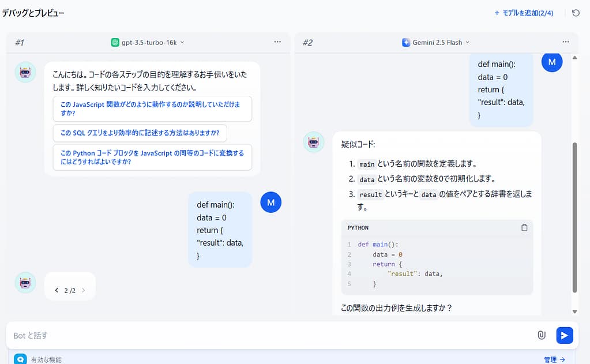Select the Python to JavaScript conversion prompt
Viewport: 590px width, 364px height.
(x=151, y=157)
